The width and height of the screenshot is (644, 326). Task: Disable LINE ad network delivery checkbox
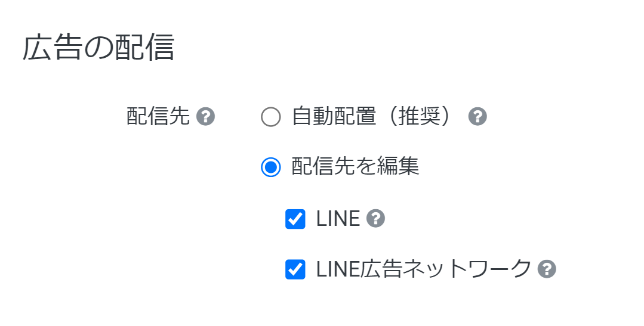tap(295, 269)
